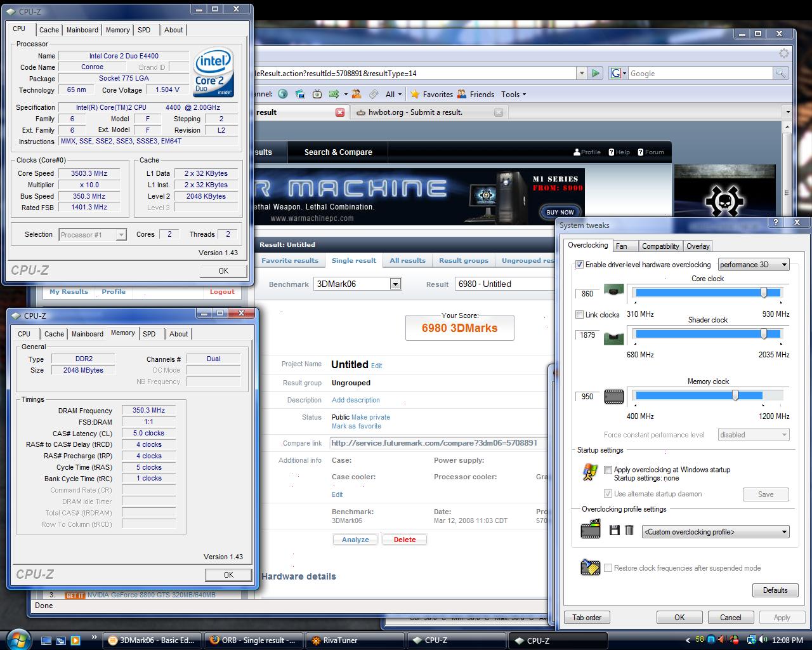The width and height of the screenshot is (812, 650).
Task: Click the Tab order button
Action: 586,617
